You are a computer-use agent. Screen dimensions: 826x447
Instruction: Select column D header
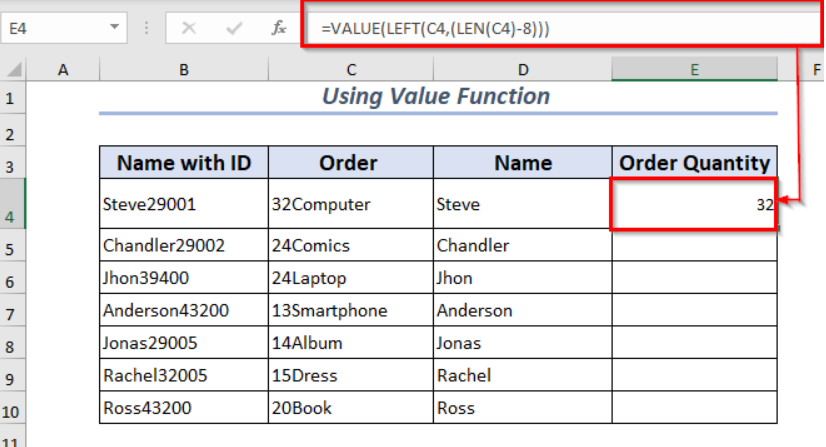coord(522,69)
